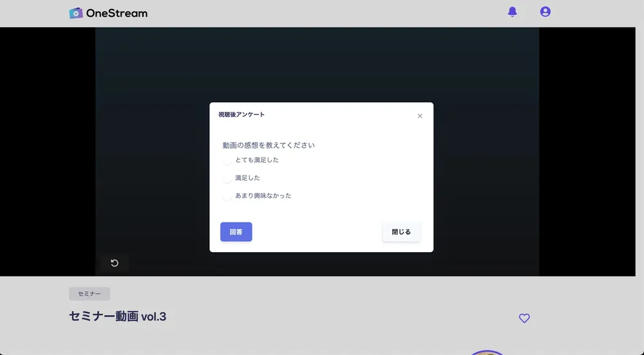Image resolution: width=644 pixels, height=355 pixels.
Task: Submit the survey with 回答 button
Action: pyautogui.click(x=236, y=232)
